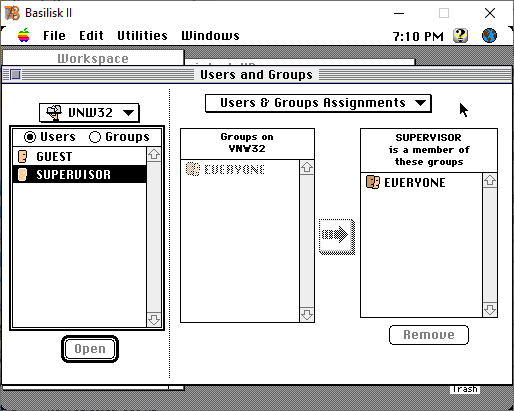Click the Remove button
Image resolution: width=514 pixels, height=411 pixels.
tap(429, 335)
